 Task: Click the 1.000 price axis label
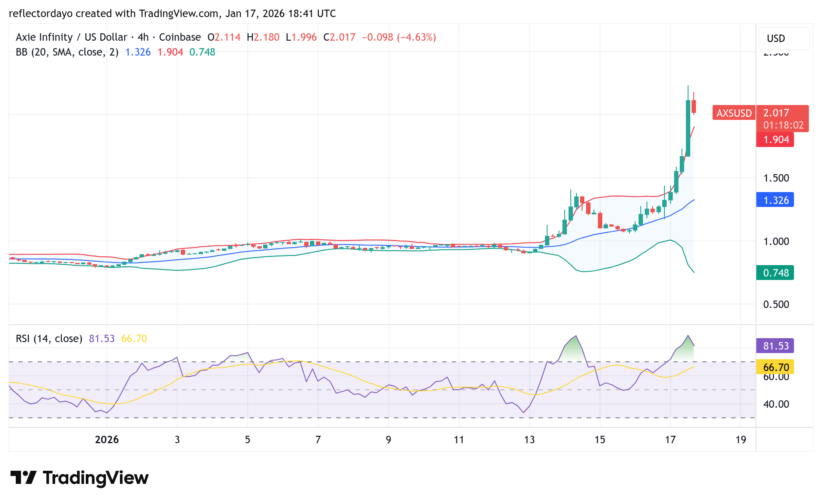pyautogui.click(x=776, y=241)
